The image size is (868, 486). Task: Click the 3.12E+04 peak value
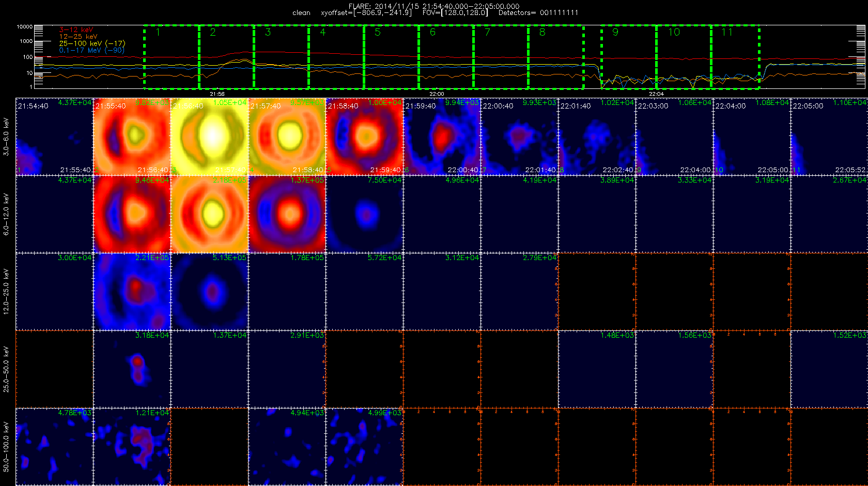point(462,257)
